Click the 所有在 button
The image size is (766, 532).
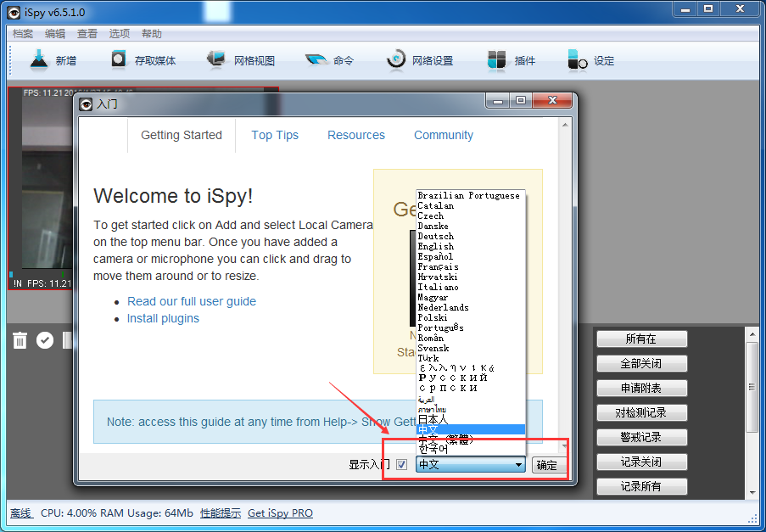641,339
